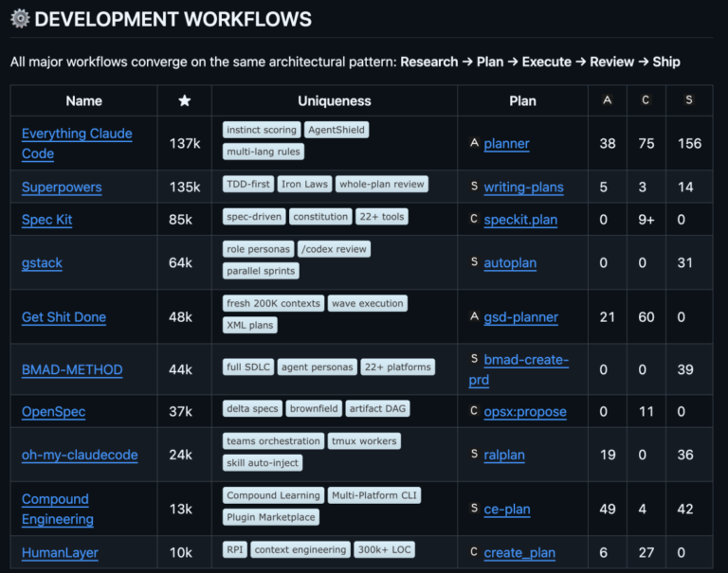Visit the oh-my-claudecode link
Viewport: 728px width, 573px height.
[80, 455]
